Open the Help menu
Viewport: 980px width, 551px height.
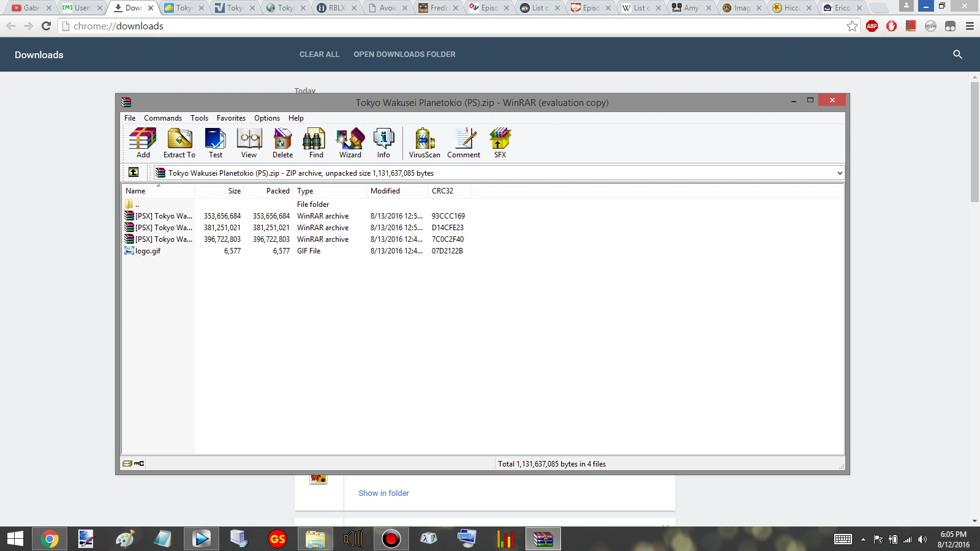(x=296, y=118)
